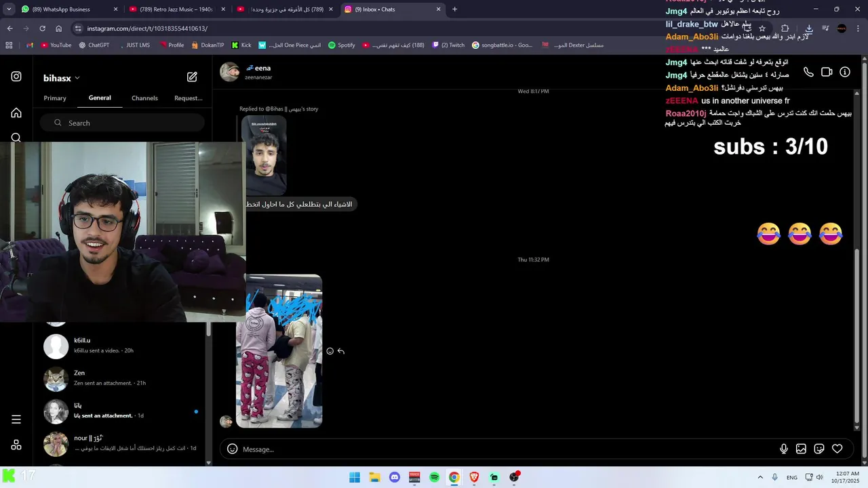Open the apps grid icon at the sidebar bottom

16,445
